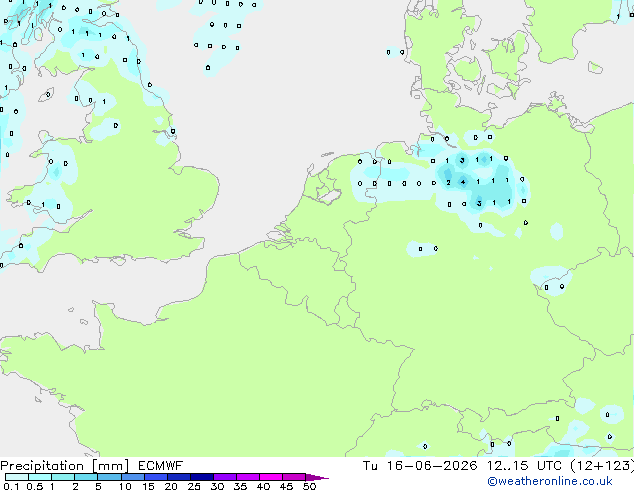Click the legend label "0.1"
The width and height of the screenshot is (634, 490).
pos(11,486)
